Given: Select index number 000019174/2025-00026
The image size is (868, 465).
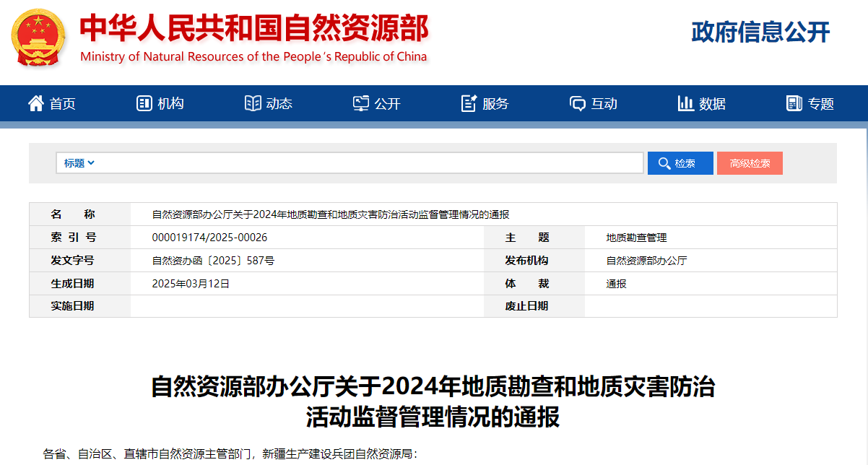Looking at the screenshot, I should [x=210, y=238].
